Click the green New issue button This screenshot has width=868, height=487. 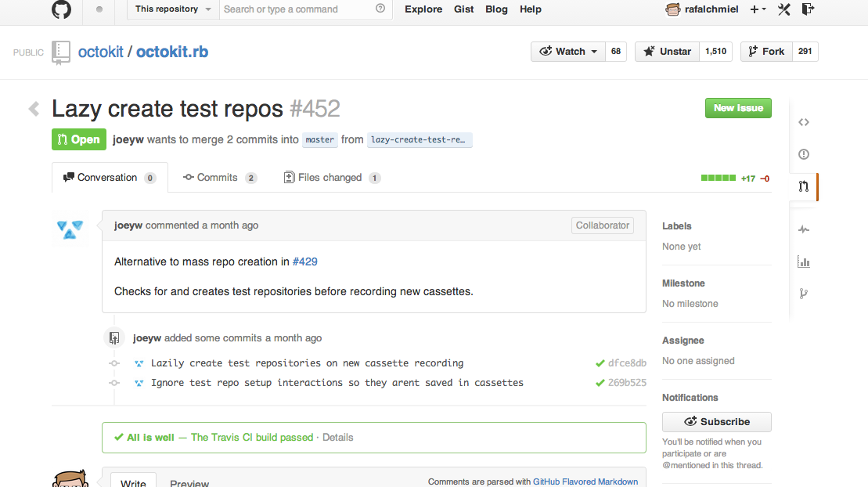737,108
